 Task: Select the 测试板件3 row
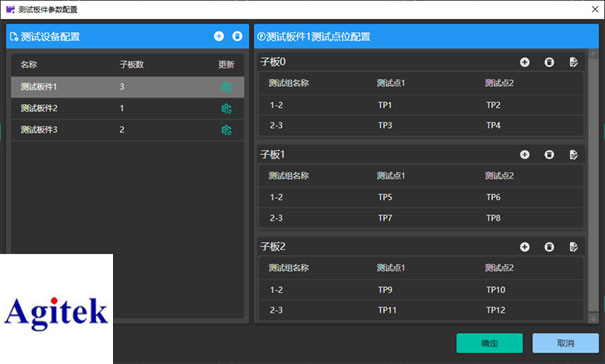click(127, 130)
